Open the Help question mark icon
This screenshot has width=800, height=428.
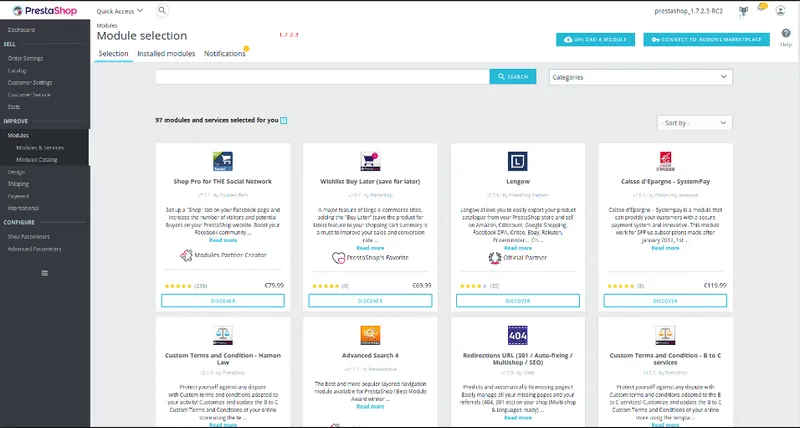(786, 33)
